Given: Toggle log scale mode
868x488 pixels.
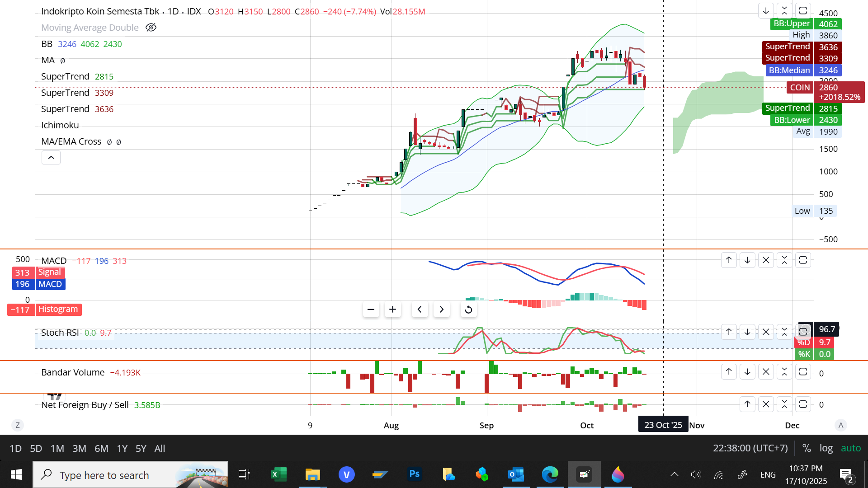Looking at the screenshot, I should (826, 448).
